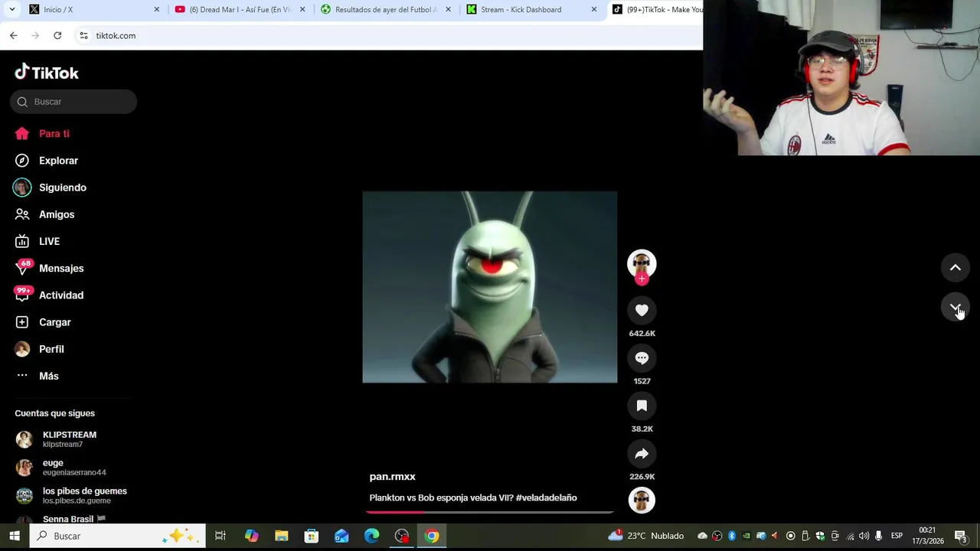Open Microsoft Store from taskbar
The width and height of the screenshot is (980, 551).
click(311, 536)
